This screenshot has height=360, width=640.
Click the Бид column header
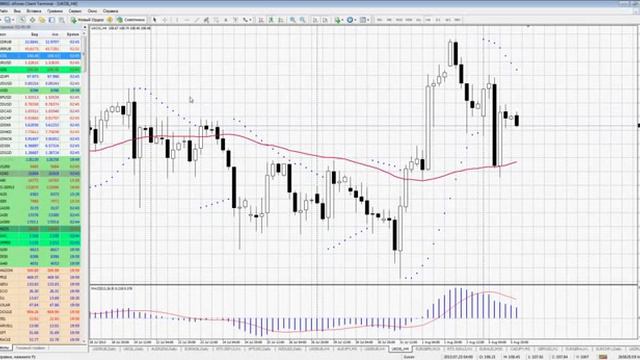click(34, 34)
